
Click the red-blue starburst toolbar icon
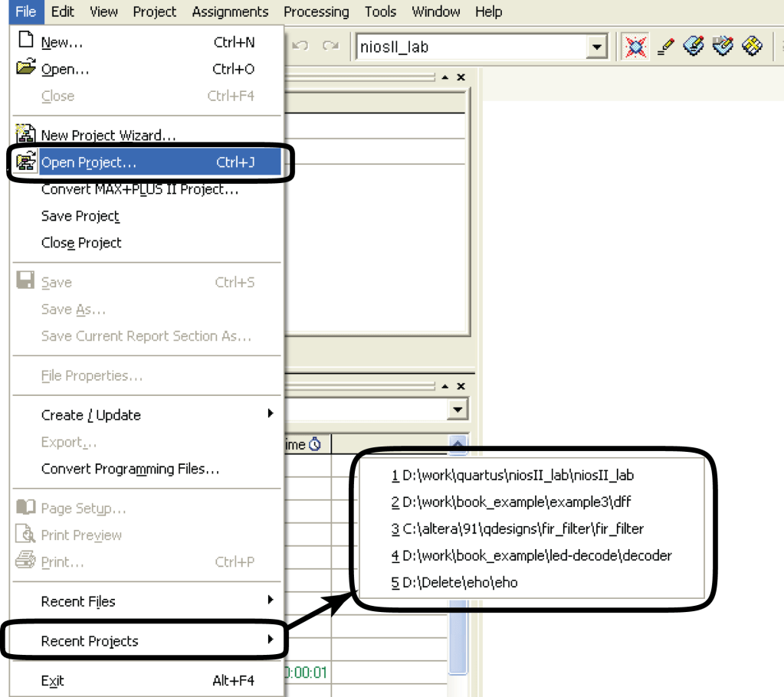pos(635,47)
